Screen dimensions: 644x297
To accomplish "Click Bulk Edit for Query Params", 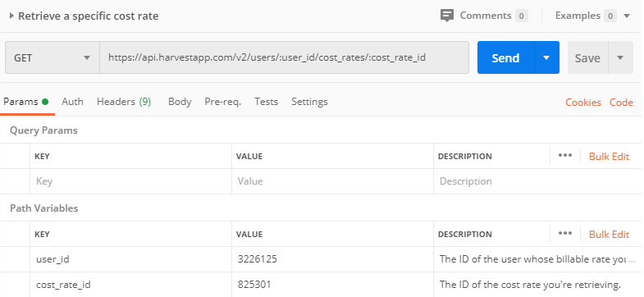I will [x=609, y=157].
